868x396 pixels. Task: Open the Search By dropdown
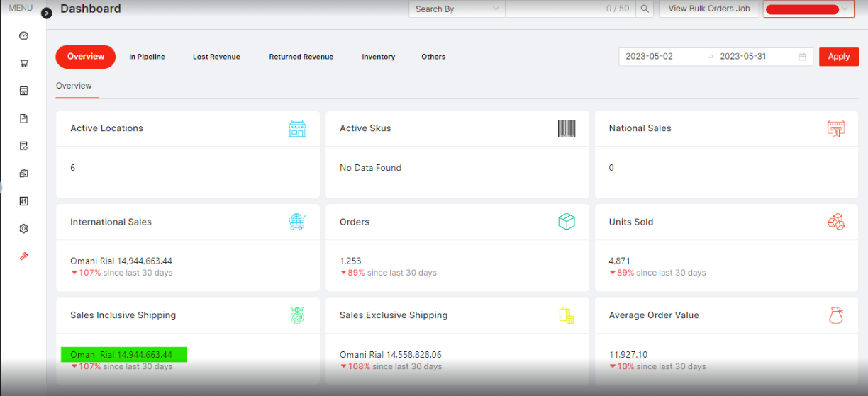coord(457,9)
